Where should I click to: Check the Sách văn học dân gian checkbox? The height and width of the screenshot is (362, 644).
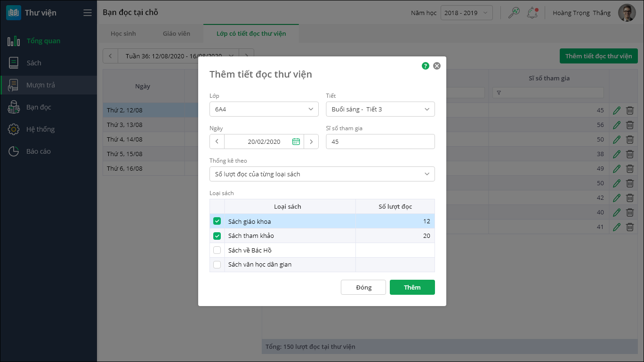coord(217,265)
